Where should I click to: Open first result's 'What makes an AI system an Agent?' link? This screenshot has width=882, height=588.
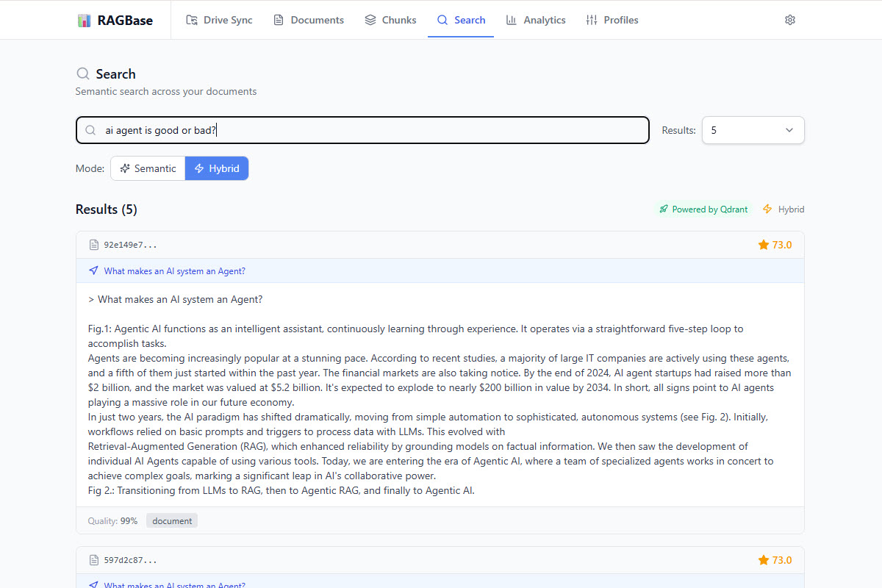pyautogui.click(x=175, y=271)
